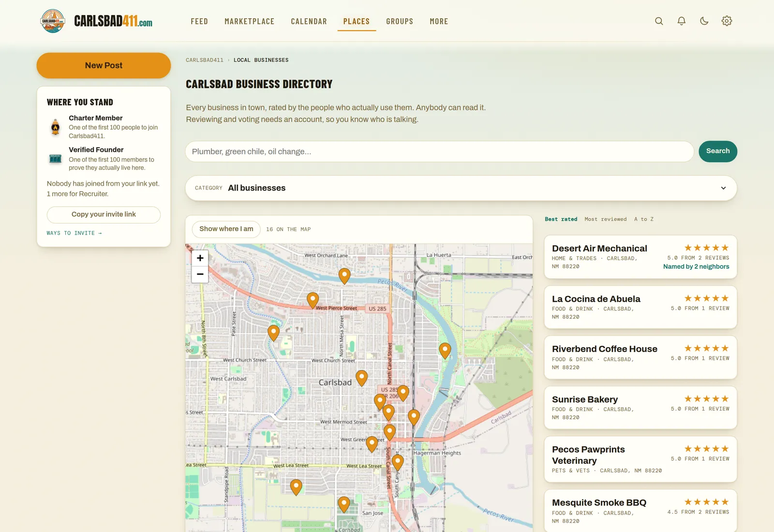Open the All businesses category selector

461,188
